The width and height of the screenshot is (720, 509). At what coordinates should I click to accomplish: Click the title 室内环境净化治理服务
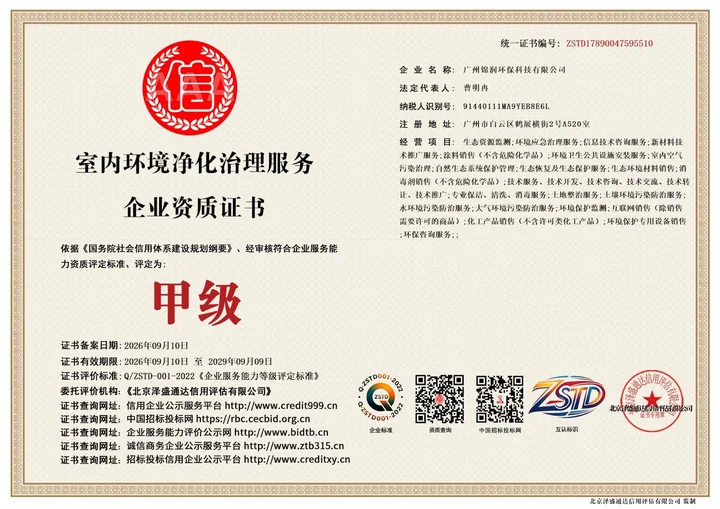pos(195,164)
